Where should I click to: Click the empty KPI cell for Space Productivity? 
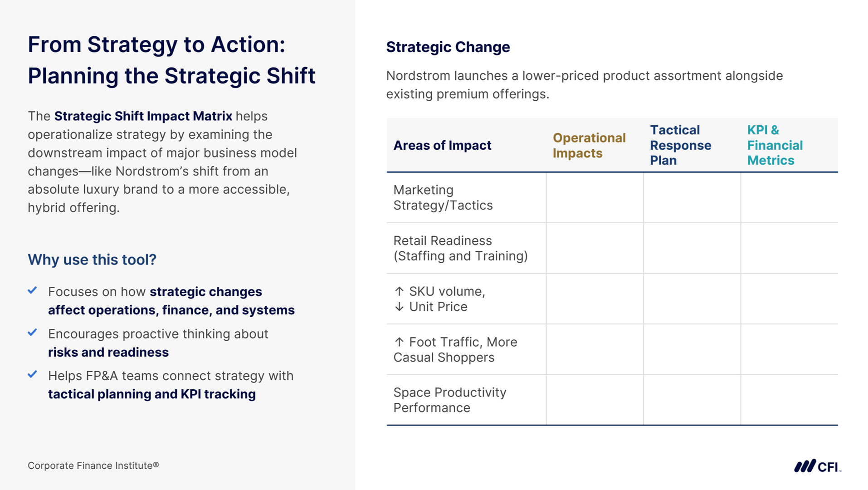pos(789,400)
